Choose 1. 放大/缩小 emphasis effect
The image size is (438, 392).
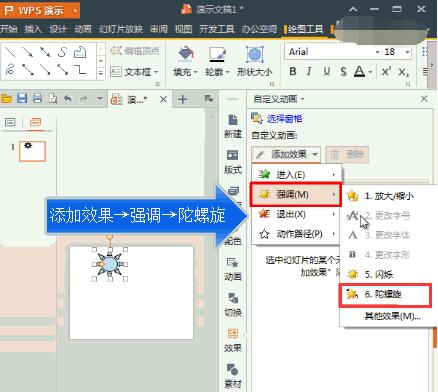pyautogui.click(x=388, y=196)
